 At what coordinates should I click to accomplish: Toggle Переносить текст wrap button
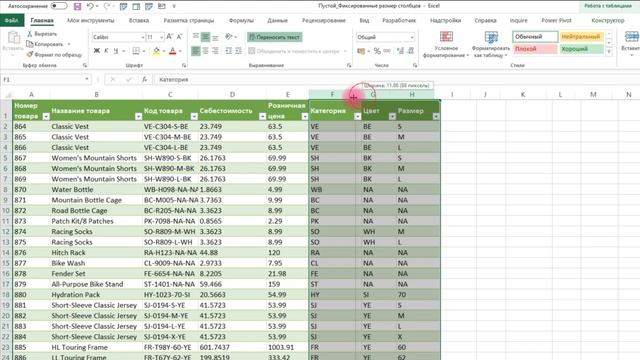tap(275, 37)
